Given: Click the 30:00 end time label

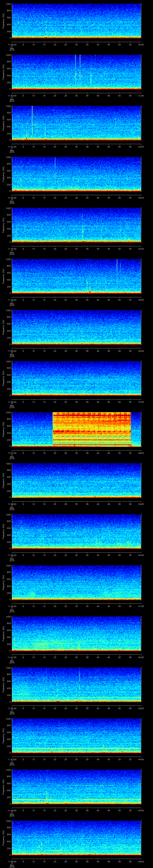Looking at the screenshot, I should 141,44.
